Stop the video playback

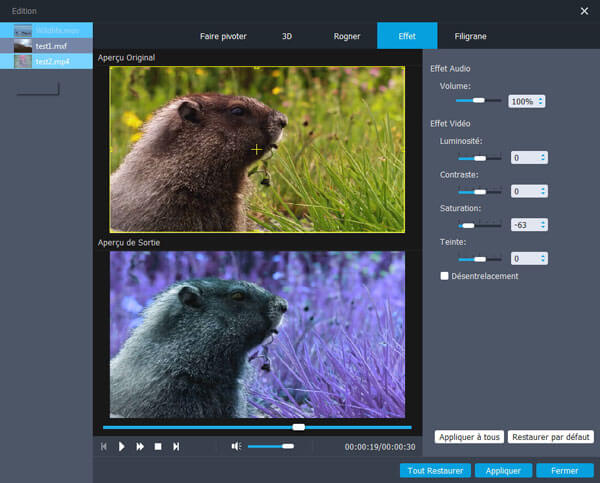[158, 446]
